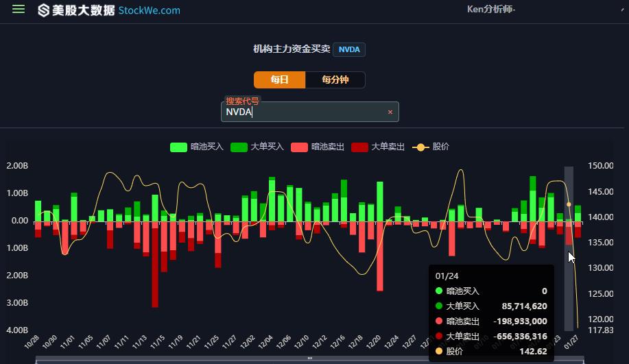629x364 pixels.
Task: Focus the 搜索代号 ticker search field
Action: click(309, 112)
